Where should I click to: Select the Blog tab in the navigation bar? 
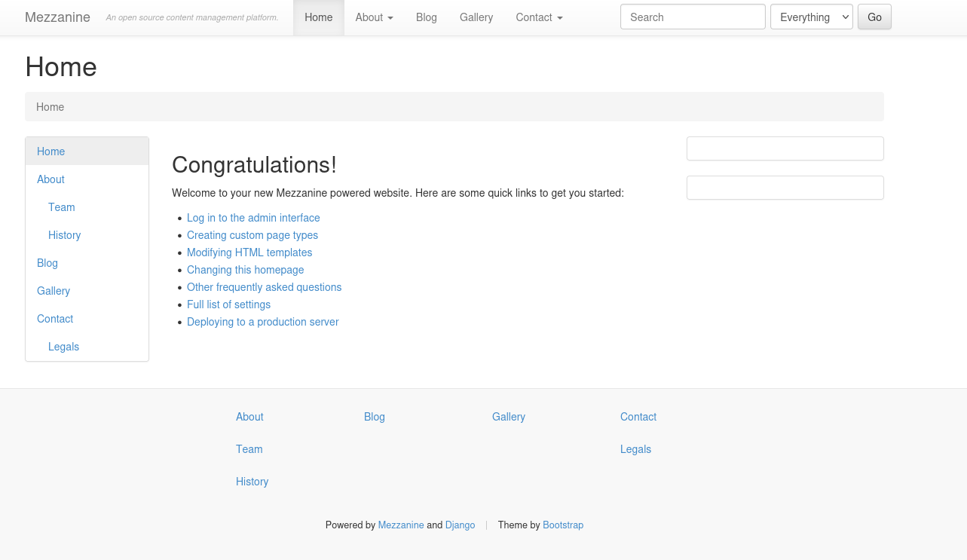(426, 17)
